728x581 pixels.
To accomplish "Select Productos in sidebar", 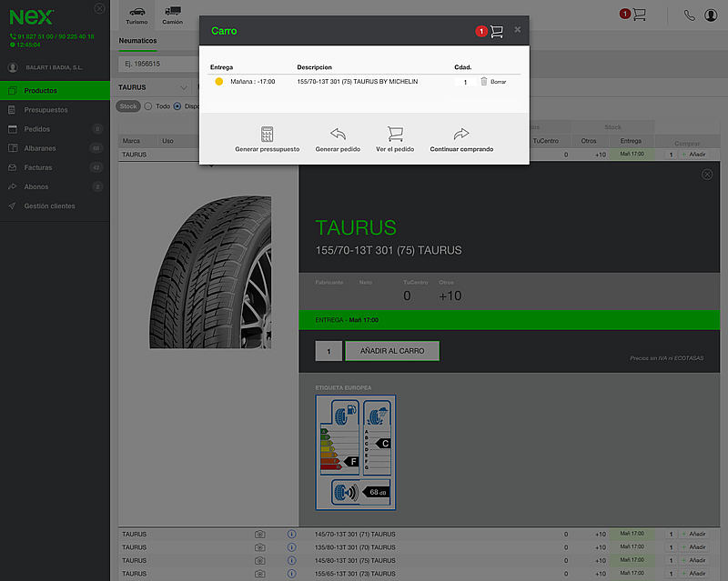I will coord(55,91).
